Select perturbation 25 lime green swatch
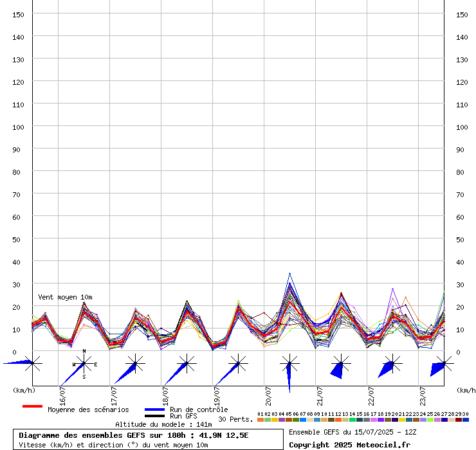This screenshot has width=476, height=450. point(430,420)
